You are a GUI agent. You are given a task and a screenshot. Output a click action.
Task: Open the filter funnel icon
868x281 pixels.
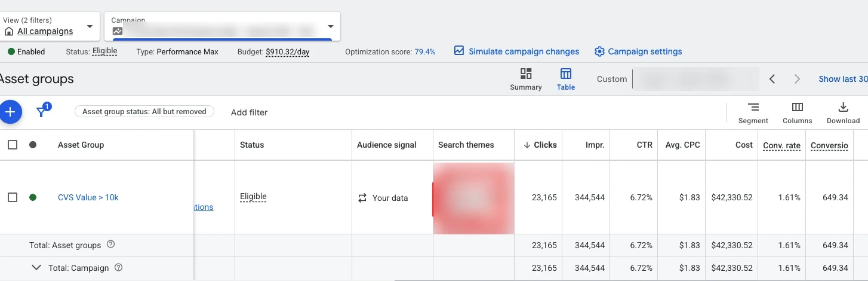tap(42, 112)
